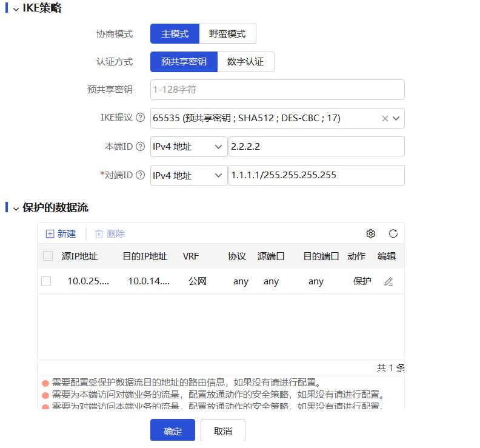480x448 pixels.
Task: Open the 对端ID type dropdown
Action: tap(188, 175)
